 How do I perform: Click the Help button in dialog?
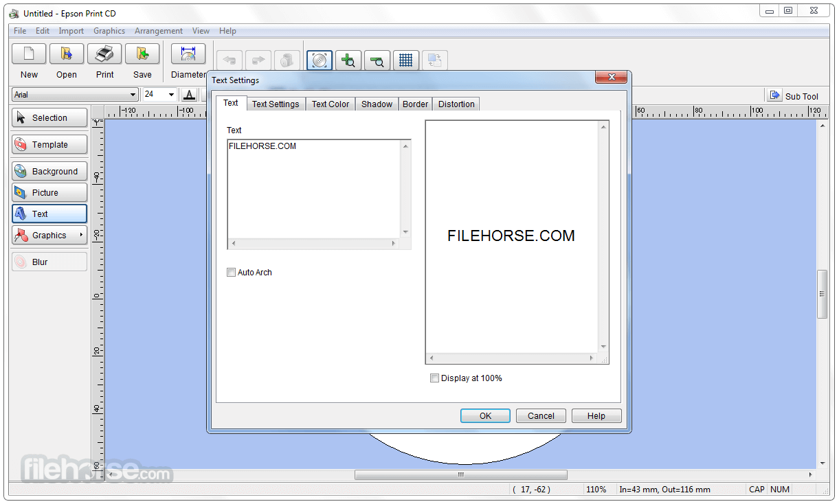596,415
